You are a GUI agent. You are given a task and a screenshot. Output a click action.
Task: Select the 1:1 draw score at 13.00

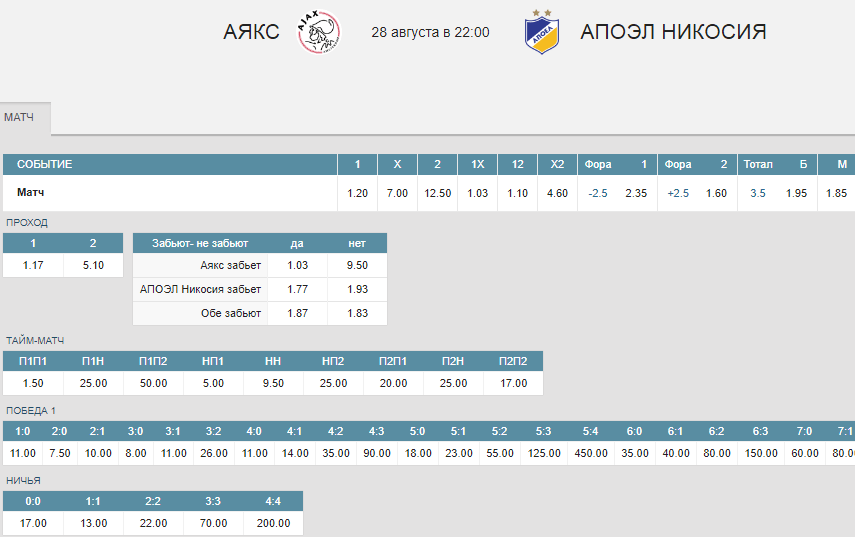(93, 523)
